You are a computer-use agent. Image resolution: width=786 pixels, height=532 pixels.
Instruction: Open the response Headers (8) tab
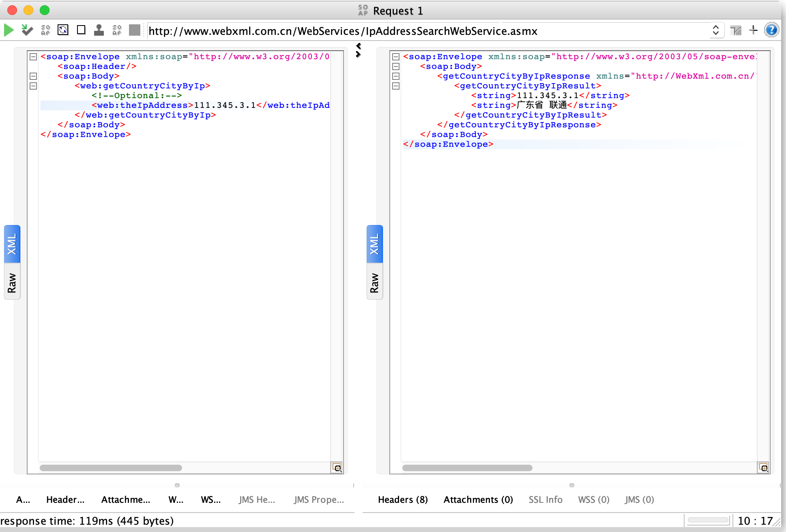(402, 500)
